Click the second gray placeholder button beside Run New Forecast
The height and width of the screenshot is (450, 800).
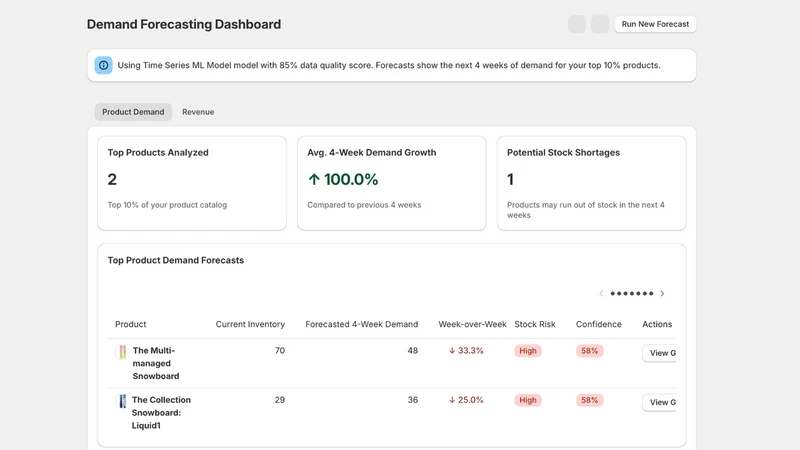(x=600, y=24)
